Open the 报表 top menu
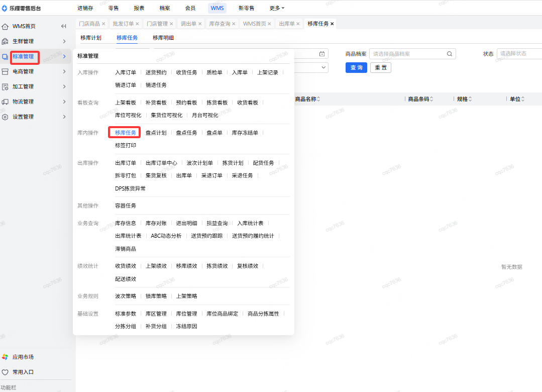Viewport: 542px width, 392px height. coord(139,9)
